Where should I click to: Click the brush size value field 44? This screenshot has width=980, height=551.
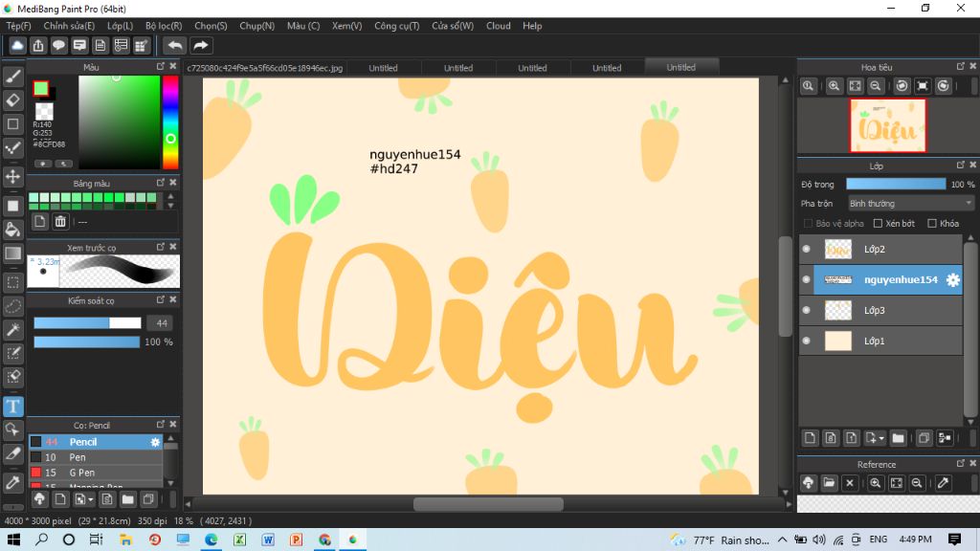pyautogui.click(x=162, y=323)
